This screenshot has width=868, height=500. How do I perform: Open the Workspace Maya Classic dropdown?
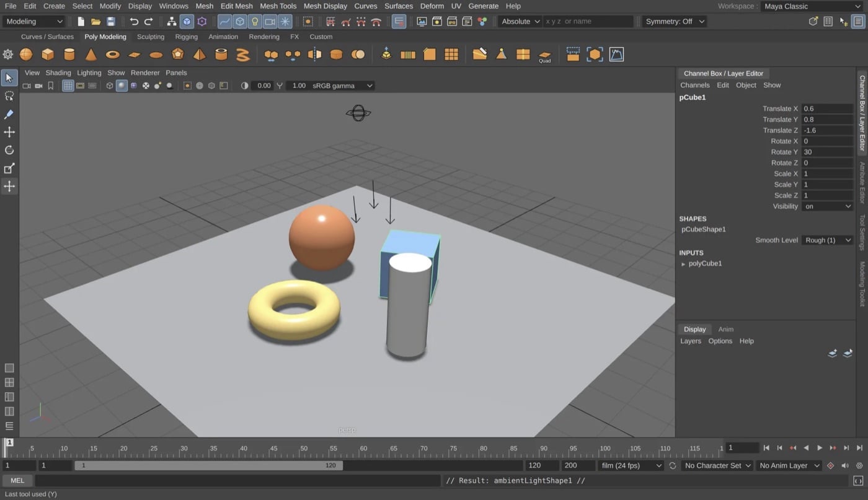[812, 6]
